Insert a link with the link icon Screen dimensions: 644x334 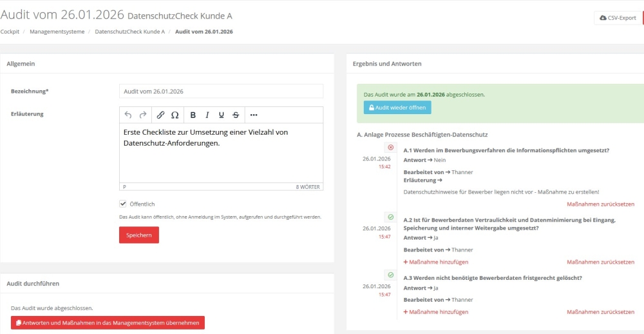[x=161, y=115]
